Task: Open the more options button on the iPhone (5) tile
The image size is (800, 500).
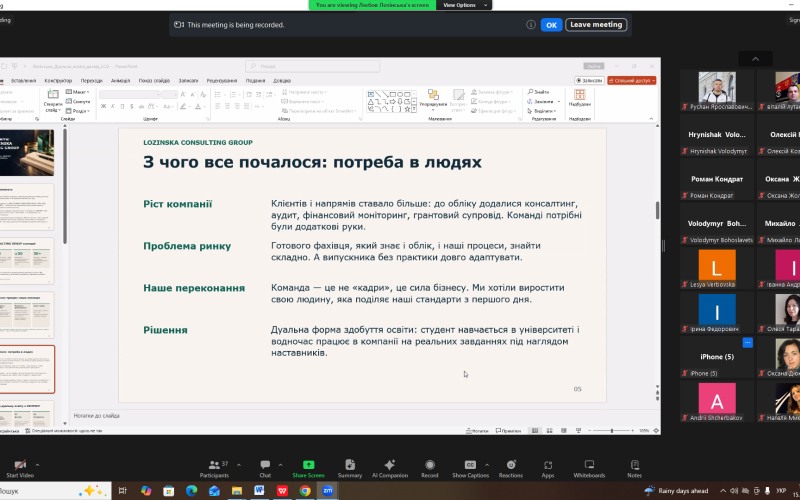Action: point(747,342)
